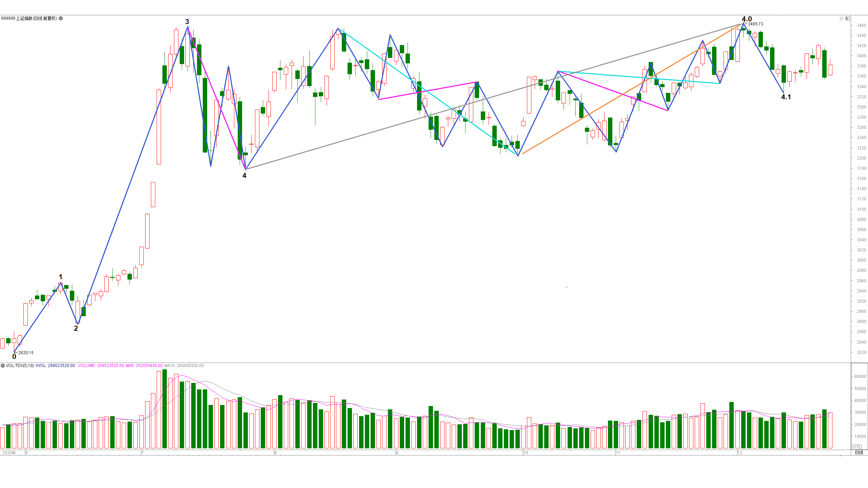Click the 2020年 year label on time axis
This screenshot has width=868, height=488.
[9, 453]
